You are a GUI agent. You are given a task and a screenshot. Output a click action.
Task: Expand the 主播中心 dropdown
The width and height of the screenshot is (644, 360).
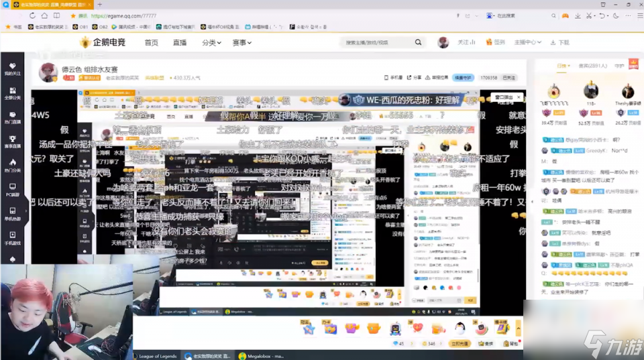click(x=528, y=42)
